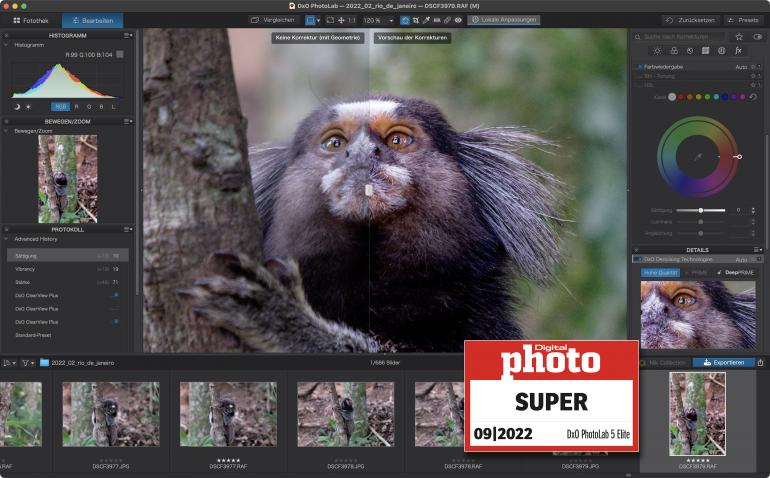Toggle DxO Denoising Technologies on/off
The image size is (770, 478).
coord(637,259)
